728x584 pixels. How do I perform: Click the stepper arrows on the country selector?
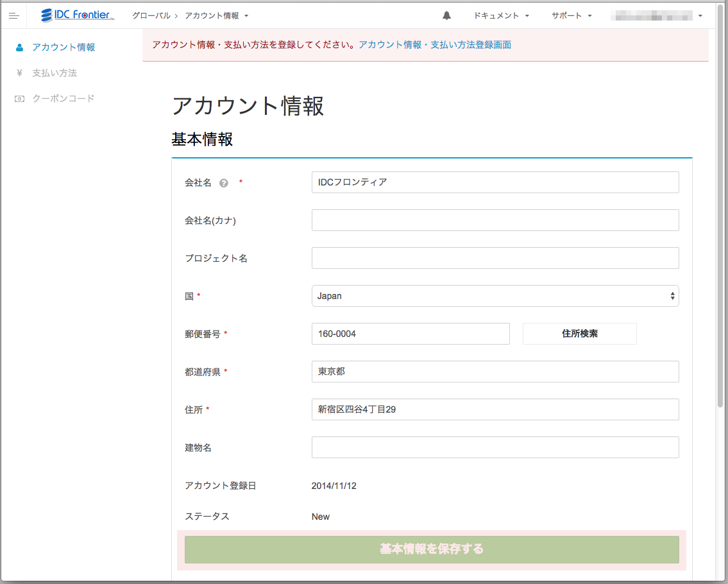tap(672, 296)
